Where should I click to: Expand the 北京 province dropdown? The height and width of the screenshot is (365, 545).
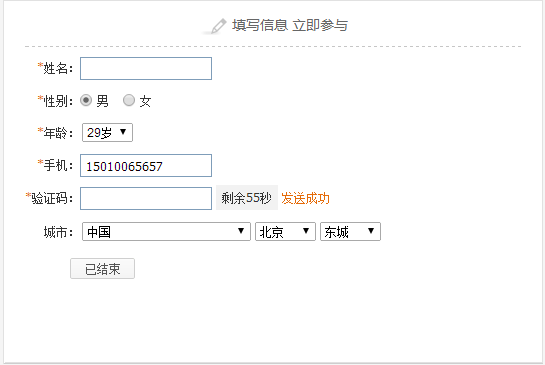point(285,232)
